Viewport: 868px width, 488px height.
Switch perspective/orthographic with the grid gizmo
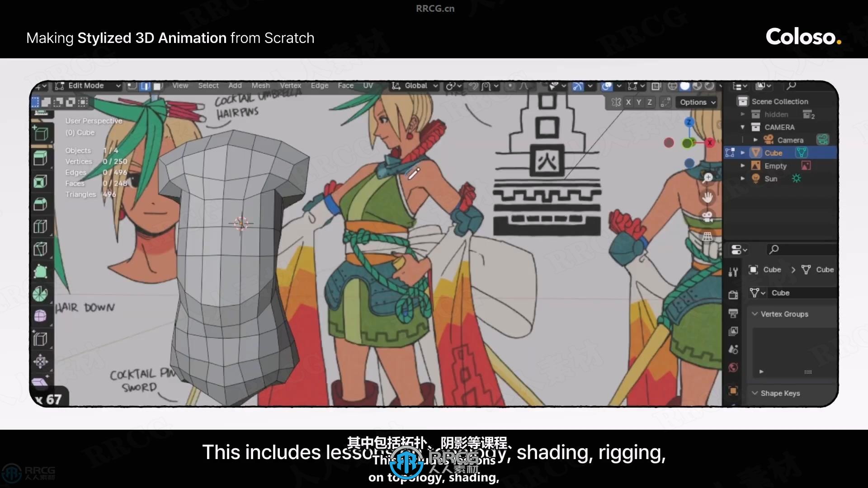[708, 236]
